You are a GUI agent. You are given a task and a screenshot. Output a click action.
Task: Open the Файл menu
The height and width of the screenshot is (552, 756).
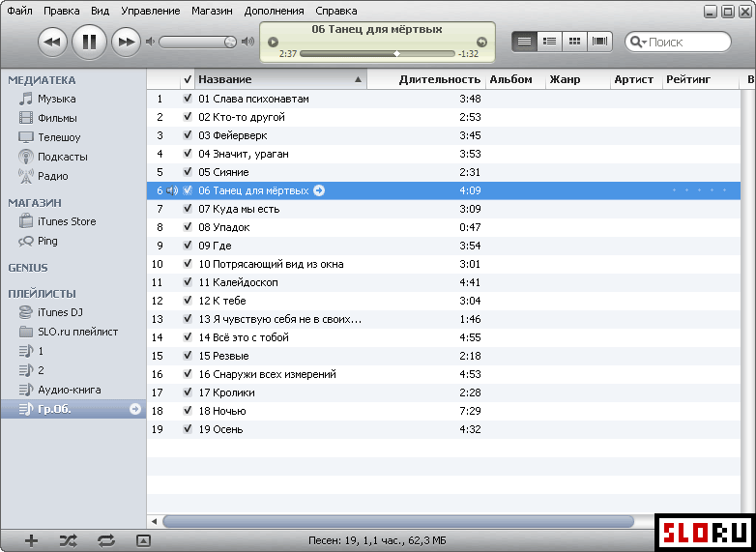click(x=19, y=11)
